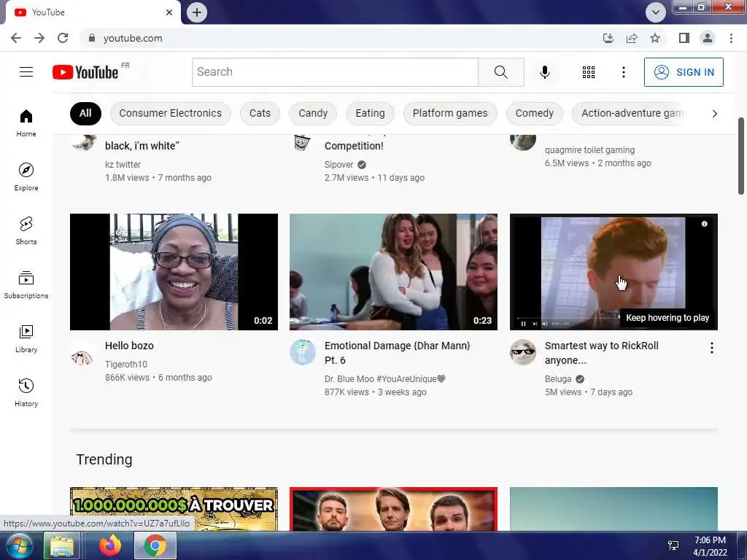Open History in sidebar
This screenshot has width=747, height=560.
26,392
